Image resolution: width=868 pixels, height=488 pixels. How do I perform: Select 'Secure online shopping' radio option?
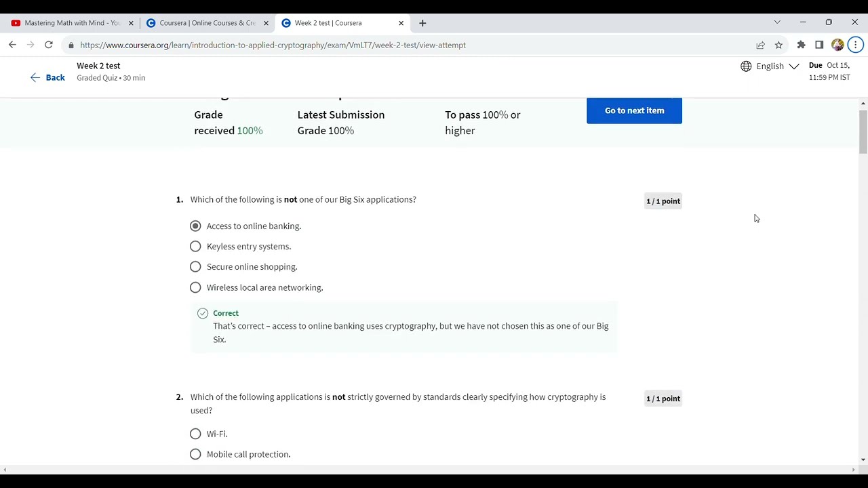[195, 267]
